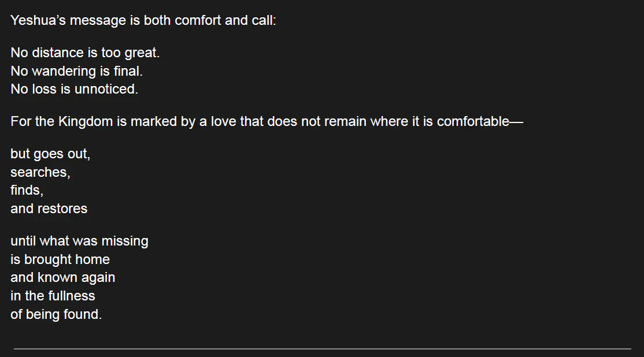The width and height of the screenshot is (644, 357).
Task: Click the line 'No loss is unnoticed.'
Action: tap(74, 90)
